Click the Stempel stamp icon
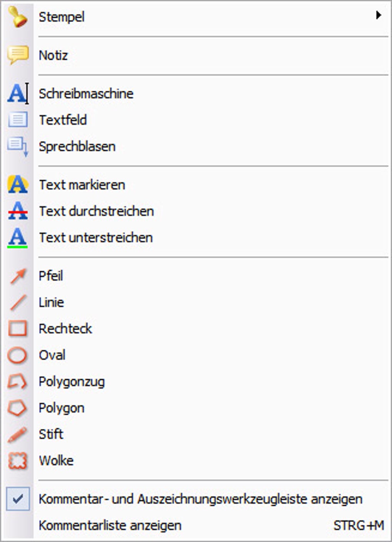This screenshot has height=542, width=392. click(x=17, y=17)
